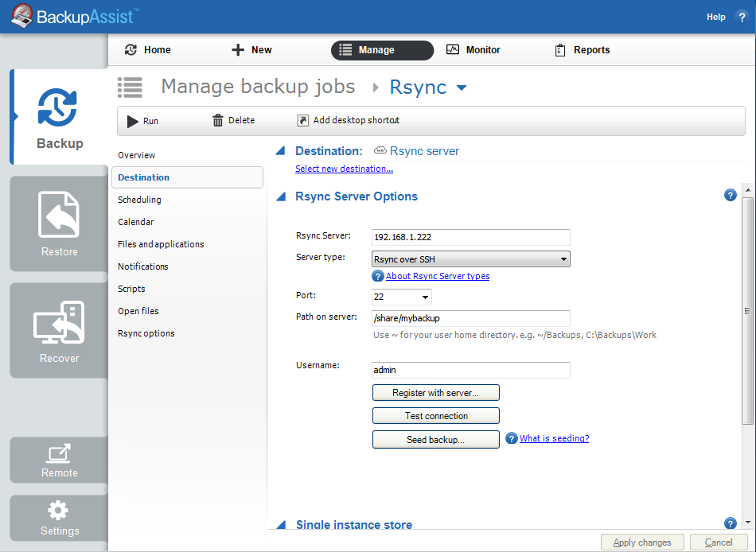Add desktop shortcut for job
The image size is (756, 552).
coord(348,120)
